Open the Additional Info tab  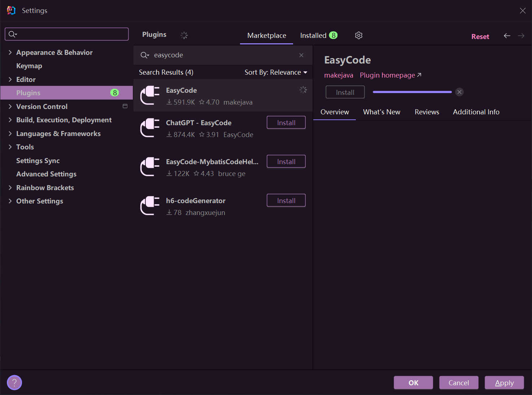click(x=476, y=112)
